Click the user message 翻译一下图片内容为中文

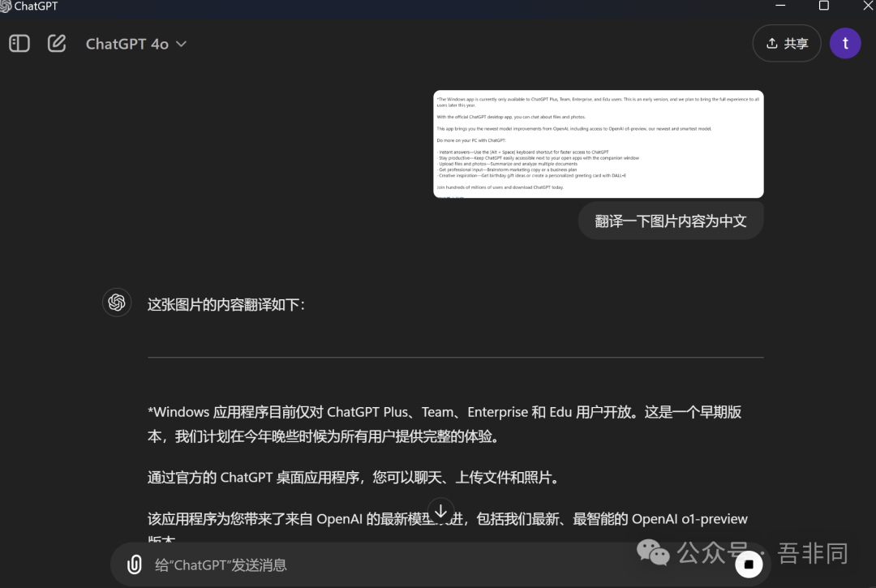[670, 221]
